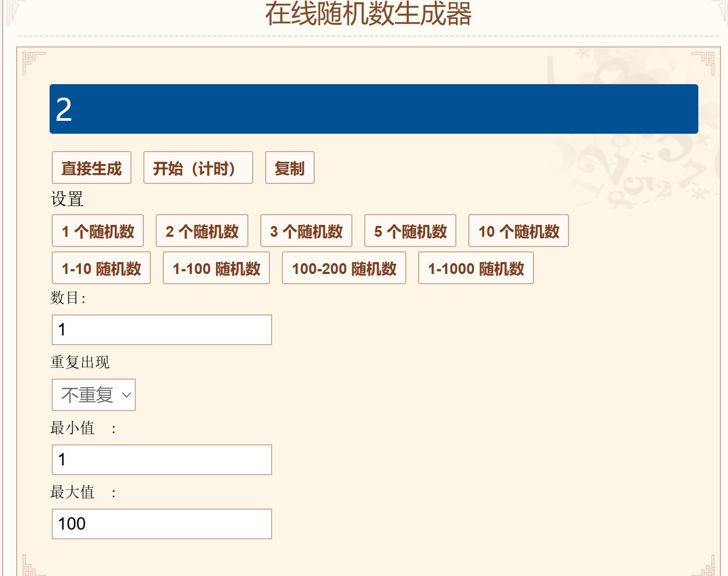Viewport: 728px width, 576px height.
Task: Choose the 5 个随机数 preset
Action: pos(411,231)
